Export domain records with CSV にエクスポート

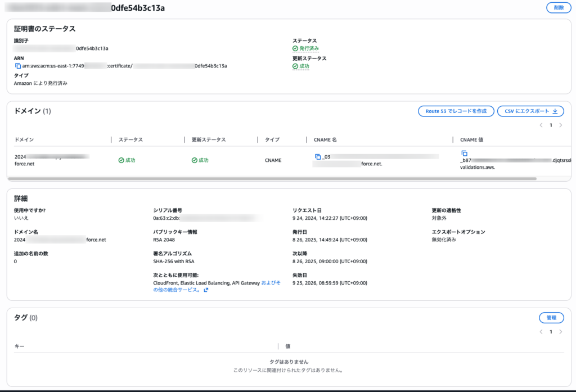click(x=530, y=111)
